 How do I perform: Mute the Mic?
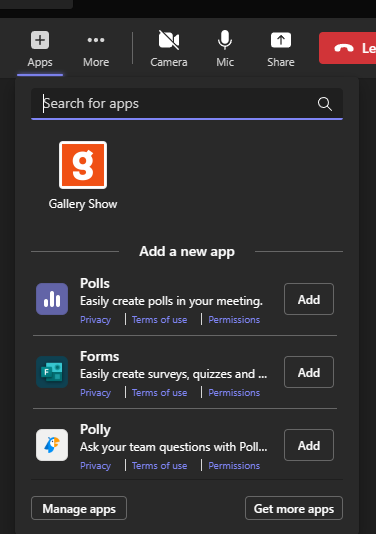coord(225,49)
